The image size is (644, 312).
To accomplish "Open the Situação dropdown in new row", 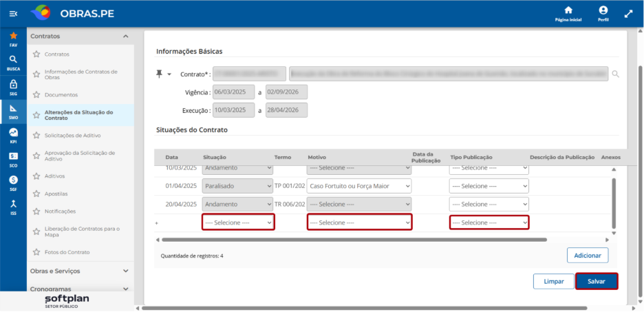I will pos(238,222).
